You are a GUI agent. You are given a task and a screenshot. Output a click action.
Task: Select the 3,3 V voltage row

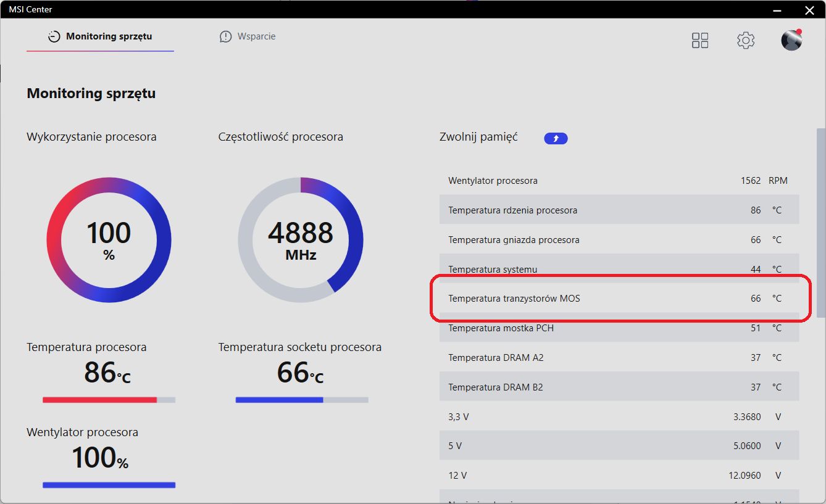pyautogui.click(x=619, y=417)
